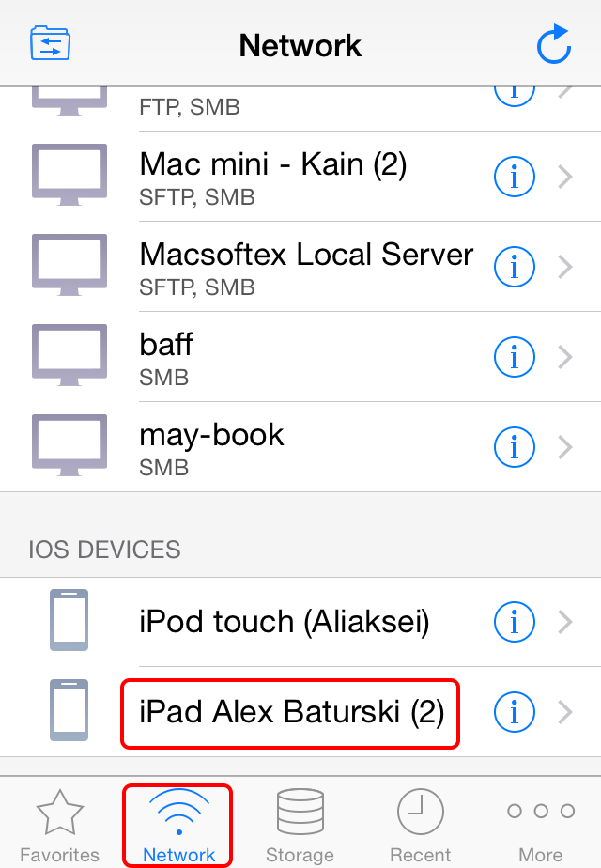Expand the may-book chevron
601x868 pixels.
[x=564, y=447]
